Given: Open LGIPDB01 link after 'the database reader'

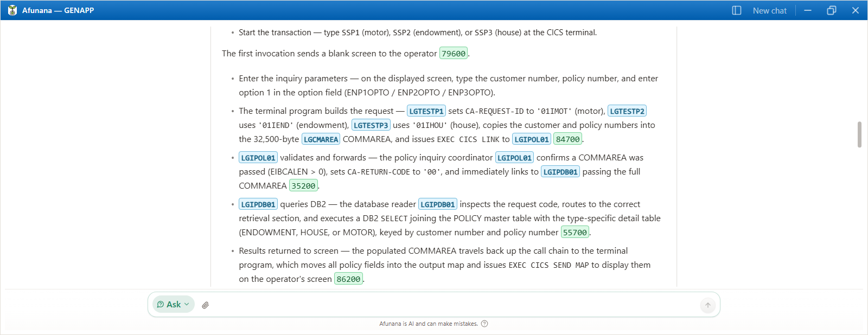Looking at the screenshot, I should pos(438,204).
